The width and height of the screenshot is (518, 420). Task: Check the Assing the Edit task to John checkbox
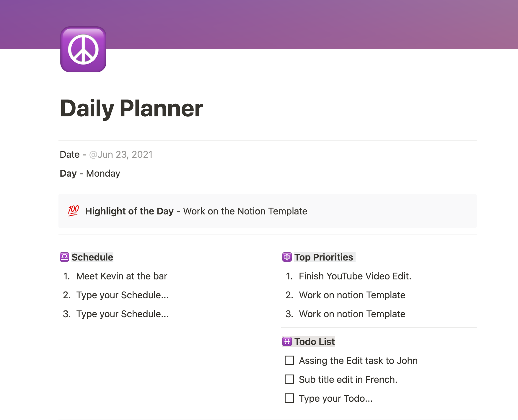[x=289, y=360]
